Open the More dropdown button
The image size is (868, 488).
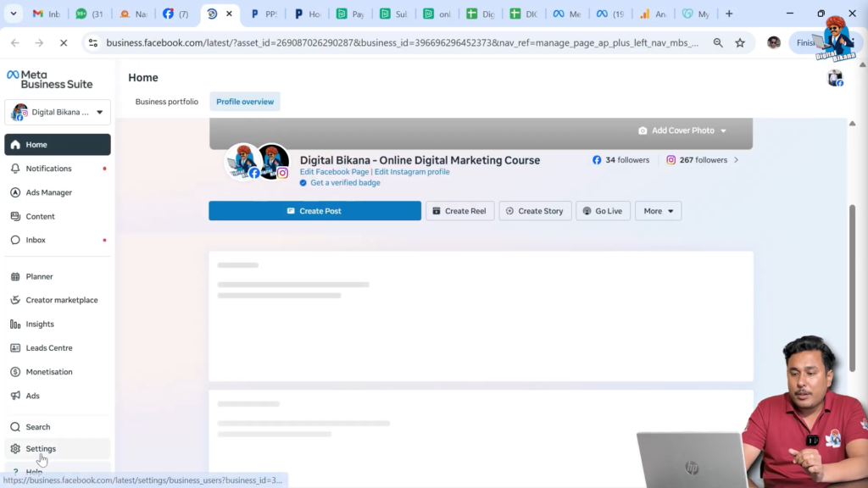(x=658, y=211)
